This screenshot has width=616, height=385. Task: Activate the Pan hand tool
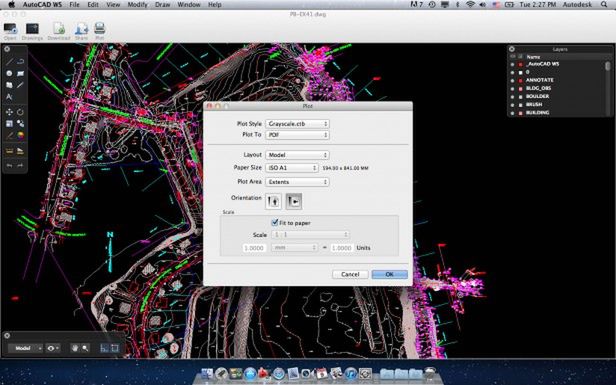pos(75,348)
